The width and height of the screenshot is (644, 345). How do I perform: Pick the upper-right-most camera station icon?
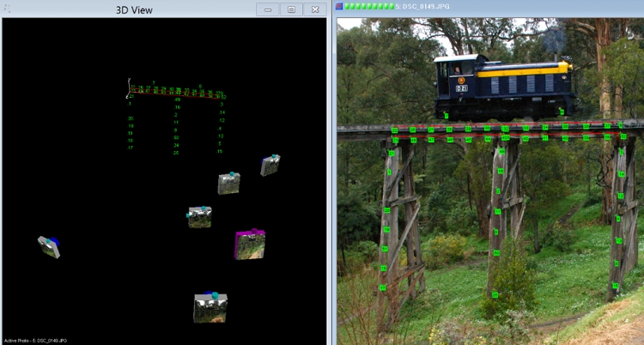click(270, 165)
